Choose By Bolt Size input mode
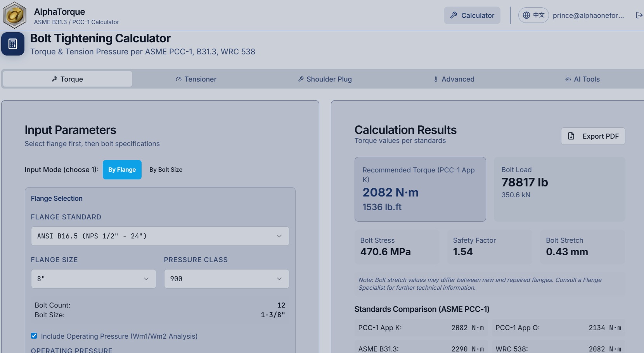 (x=166, y=170)
